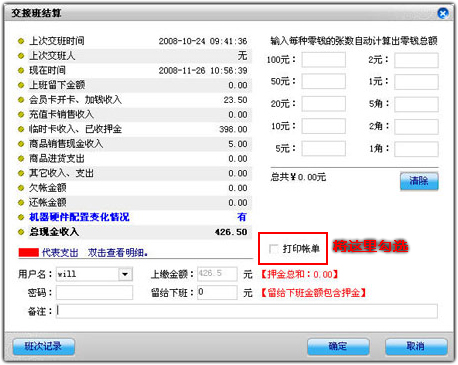Click the 留给下班 amount field
Viewport: 458px width, 365px height.
click(x=217, y=292)
